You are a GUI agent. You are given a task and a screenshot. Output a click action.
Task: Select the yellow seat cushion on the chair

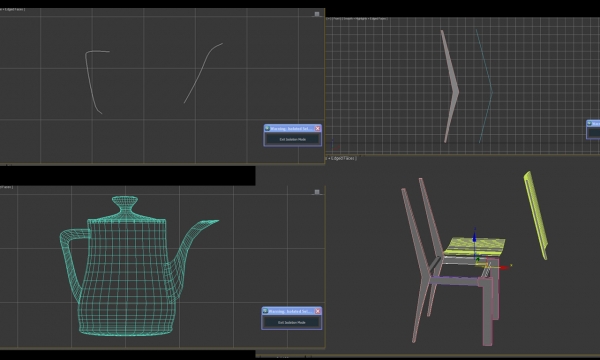[x=474, y=247]
